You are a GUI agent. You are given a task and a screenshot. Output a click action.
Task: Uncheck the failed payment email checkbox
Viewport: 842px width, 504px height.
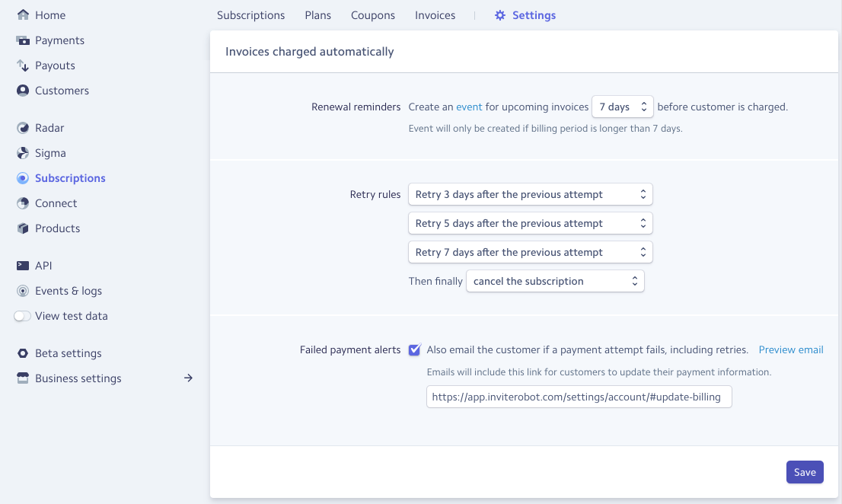415,350
